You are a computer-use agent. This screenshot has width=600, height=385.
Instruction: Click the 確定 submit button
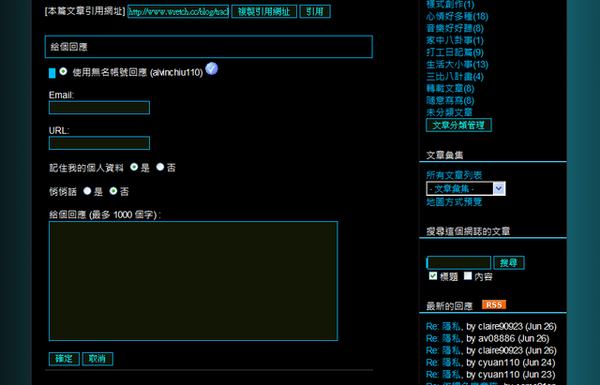tap(64, 359)
